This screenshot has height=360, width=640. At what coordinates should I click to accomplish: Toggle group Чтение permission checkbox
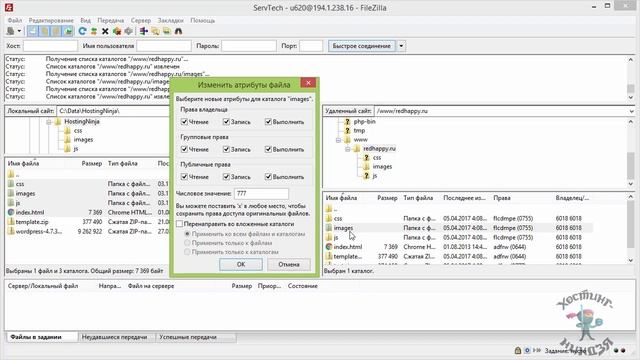[184, 149]
